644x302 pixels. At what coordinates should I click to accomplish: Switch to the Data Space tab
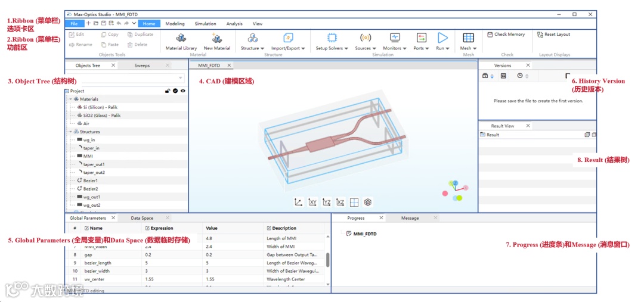pos(142,218)
